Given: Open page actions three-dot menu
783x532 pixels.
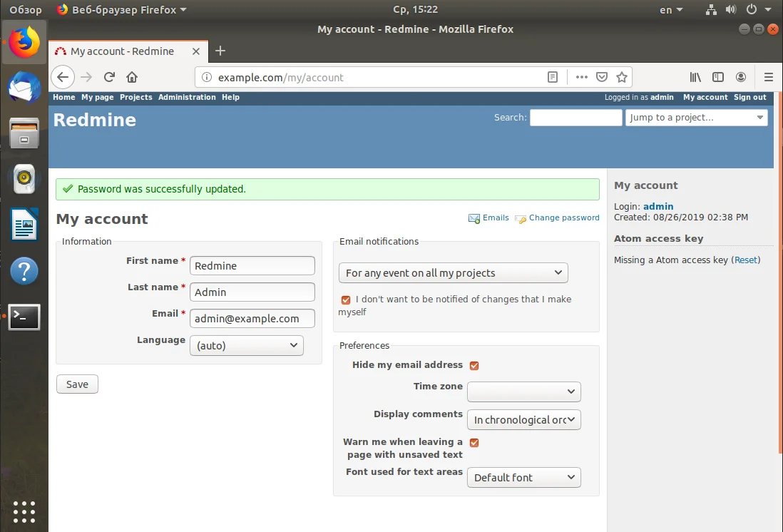Looking at the screenshot, I should click(581, 77).
